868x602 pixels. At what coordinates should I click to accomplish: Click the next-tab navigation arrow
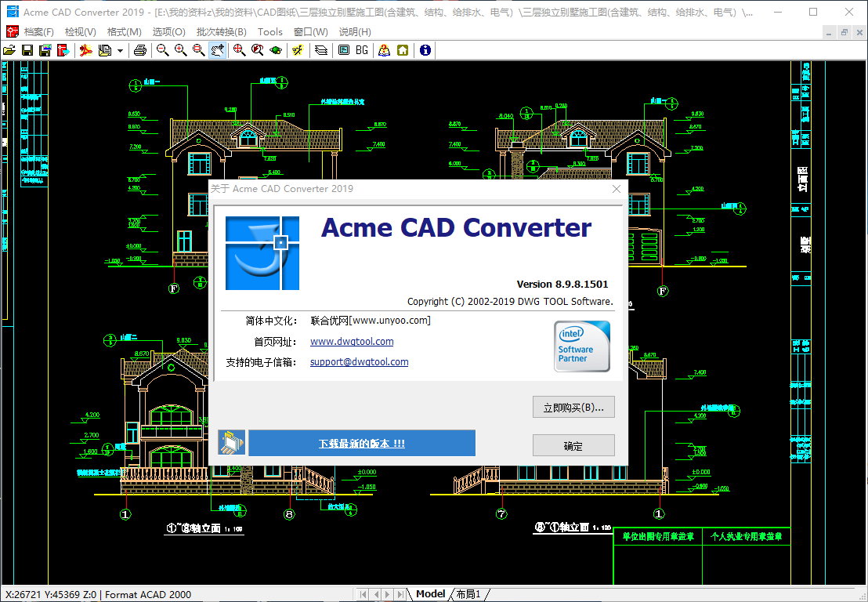pyautogui.click(x=388, y=594)
